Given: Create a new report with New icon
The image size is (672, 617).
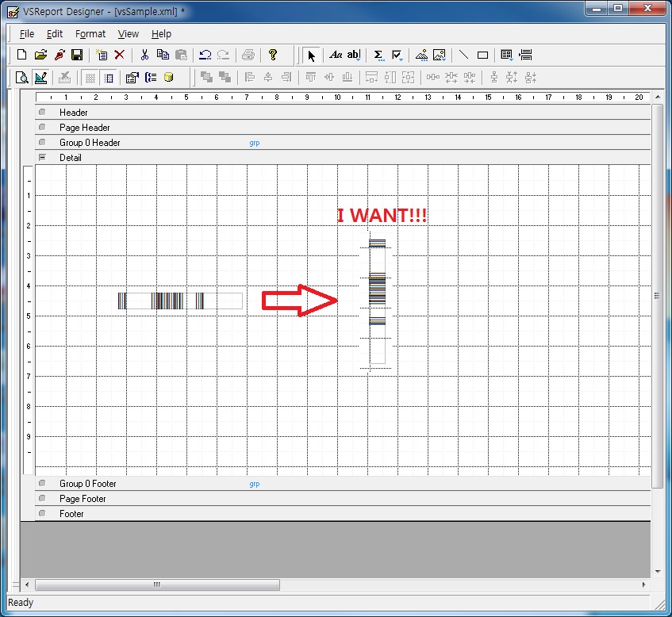Looking at the screenshot, I should [x=21, y=55].
